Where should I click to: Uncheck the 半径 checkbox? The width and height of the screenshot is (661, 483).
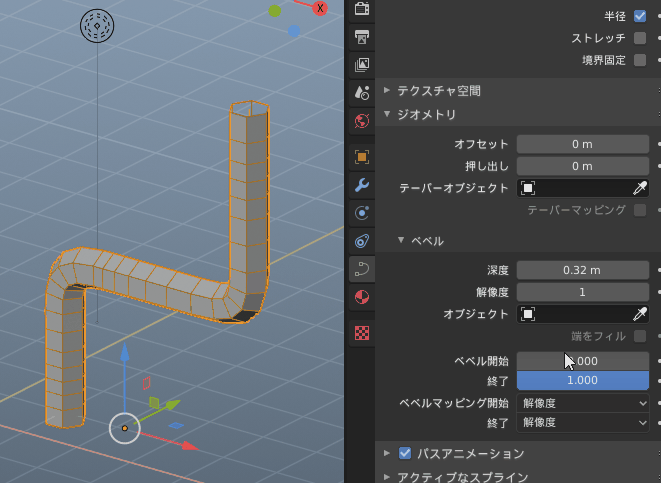pyautogui.click(x=640, y=16)
